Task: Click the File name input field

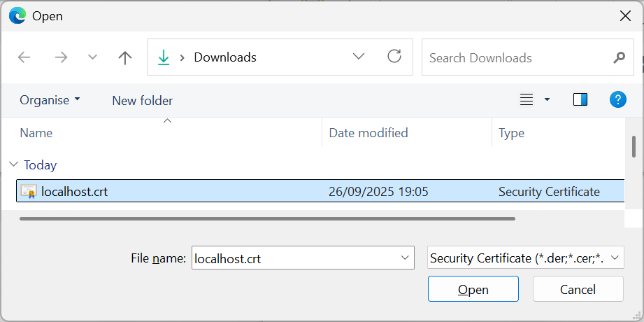Action: pyautogui.click(x=294, y=258)
